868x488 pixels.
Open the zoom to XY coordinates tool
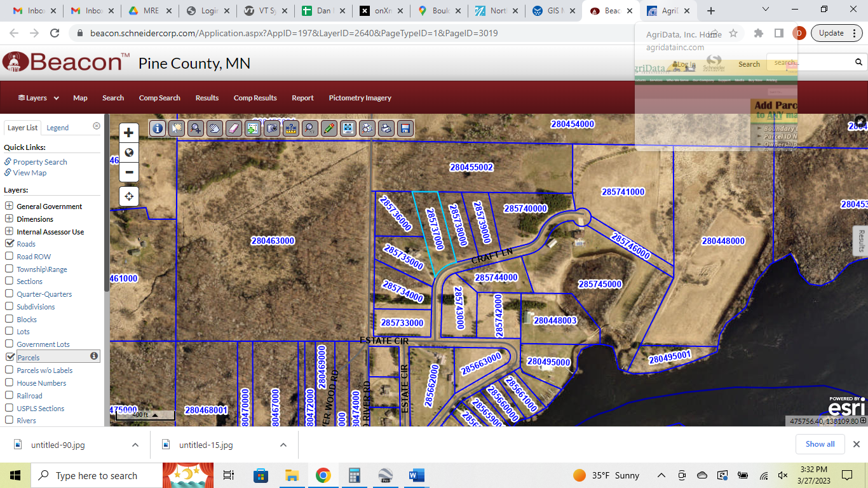click(x=310, y=128)
